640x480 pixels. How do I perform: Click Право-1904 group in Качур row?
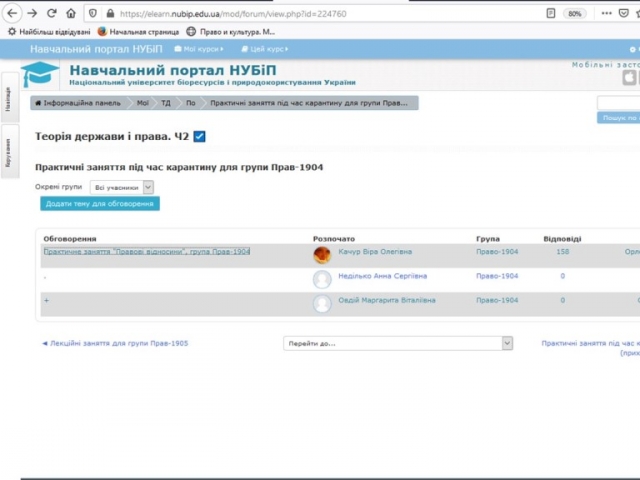pos(497,251)
